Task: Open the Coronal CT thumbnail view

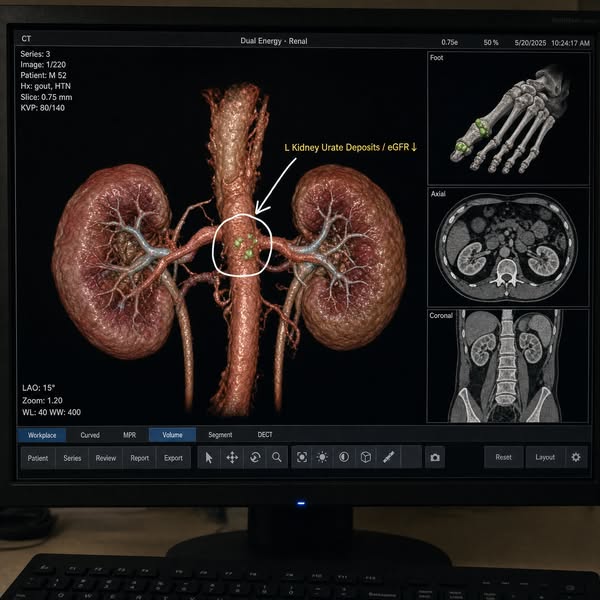Action: (508, 366)
